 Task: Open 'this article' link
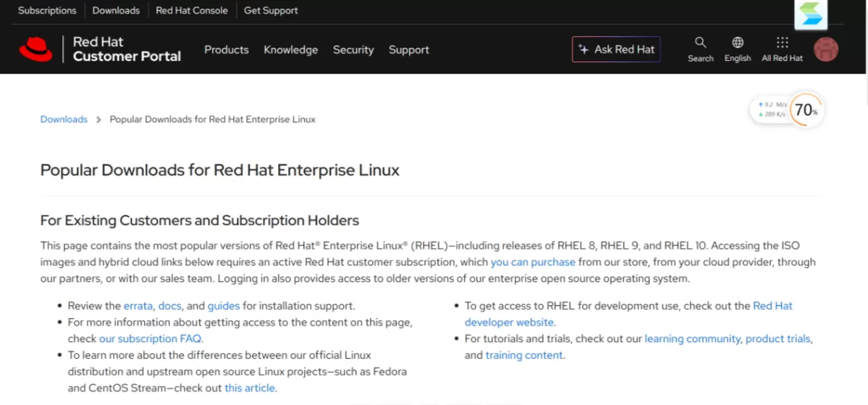[250, 388]
